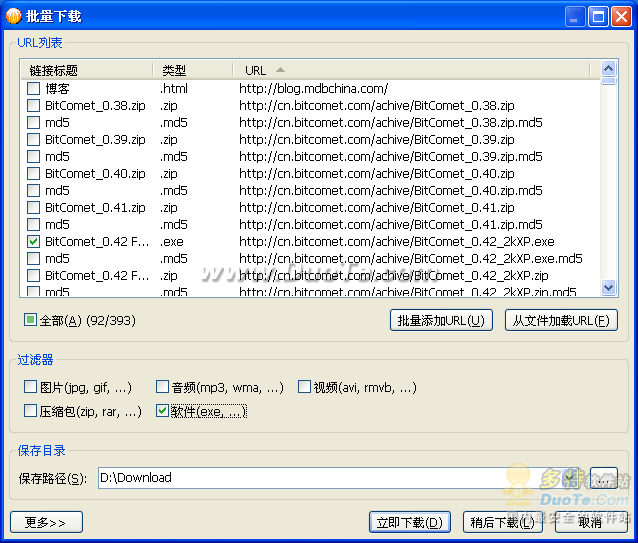Image resolution: width=638 pixels, height=543 pixels.
Task: Click into the 保存路径 input field
Action: coord(330,478)
